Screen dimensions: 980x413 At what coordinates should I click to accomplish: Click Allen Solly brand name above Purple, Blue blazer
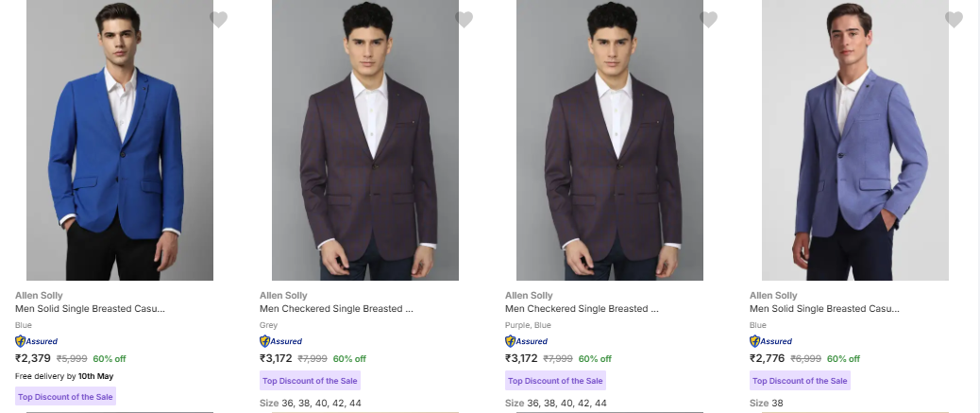529,296
